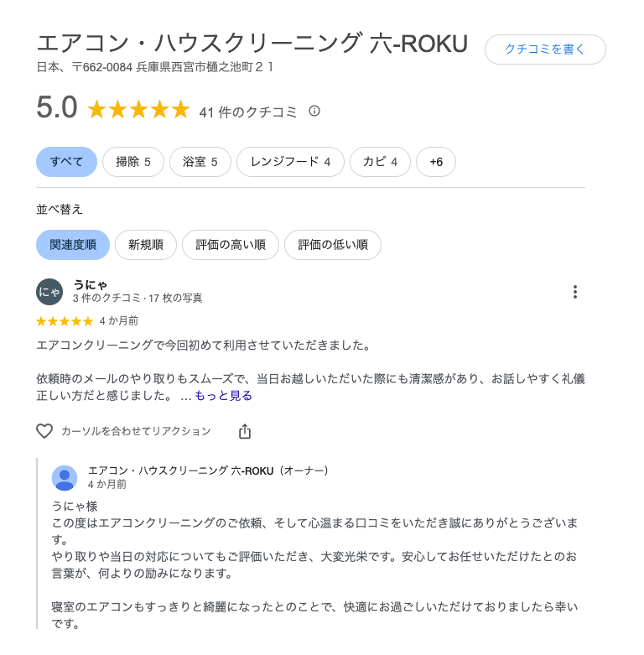Click the review's five yellow stars
This screenshot has width=644, height=655.
pos(65,321)
